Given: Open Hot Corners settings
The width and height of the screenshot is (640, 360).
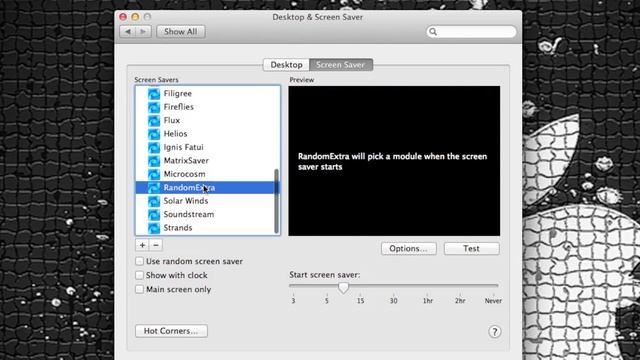Looking at the screenshot, I should [x=171, y=331].
